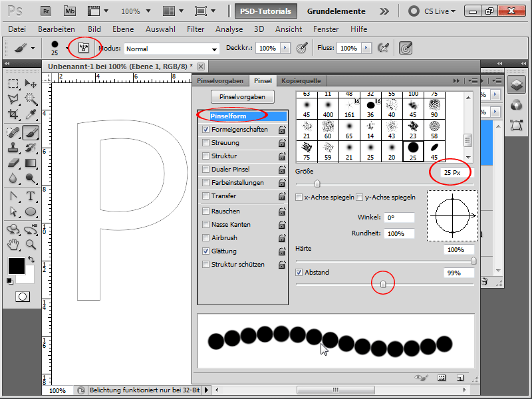Enable the Nasse Kanten checkbox
The image size is (532, 399).
point(205,224)
